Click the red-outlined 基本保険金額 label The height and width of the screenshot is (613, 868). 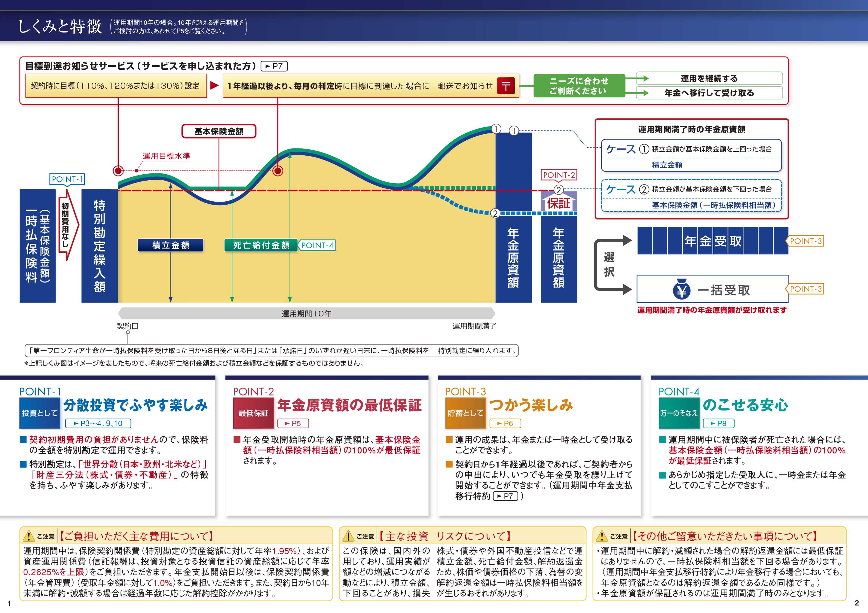pyautogui.click(x=219, y=131)
